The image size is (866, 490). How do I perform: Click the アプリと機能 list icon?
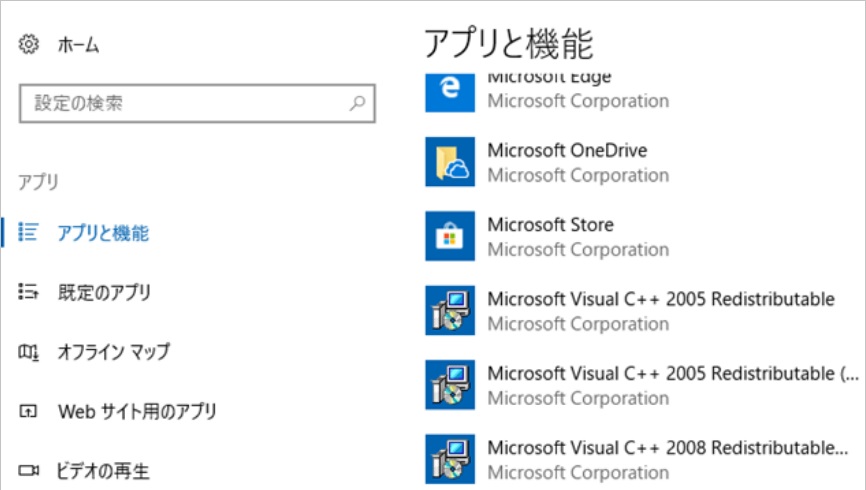click(28, 232)
